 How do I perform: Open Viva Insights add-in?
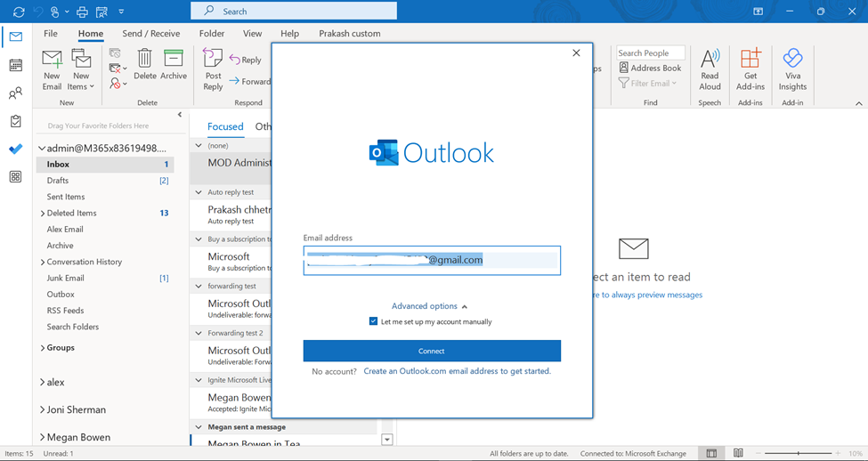792,69
